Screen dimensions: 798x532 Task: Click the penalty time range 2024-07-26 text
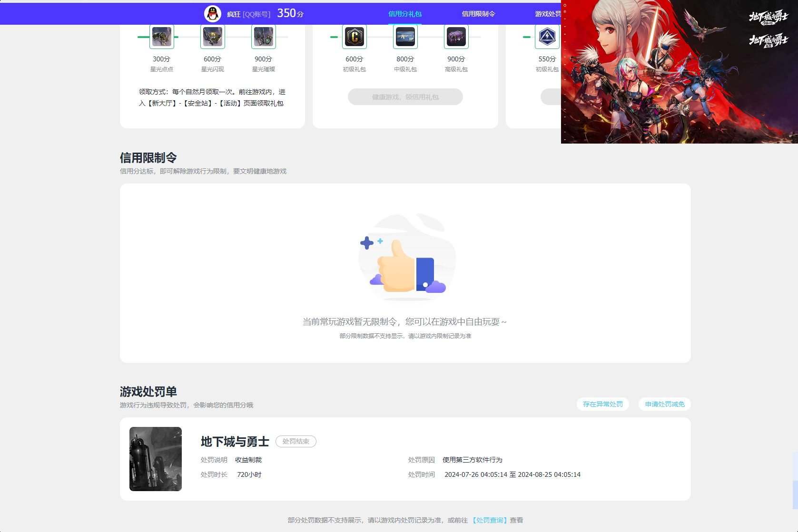pos(512,474)
